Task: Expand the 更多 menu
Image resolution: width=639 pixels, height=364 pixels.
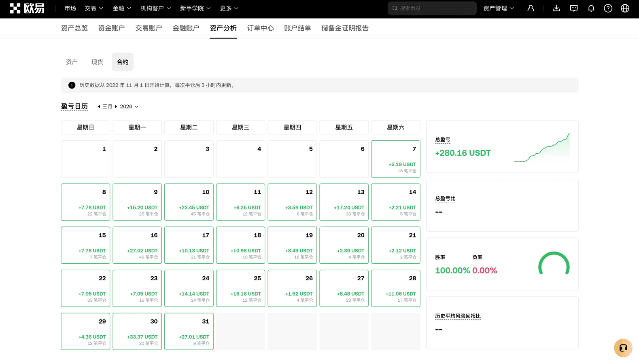Action: point(229,8)
